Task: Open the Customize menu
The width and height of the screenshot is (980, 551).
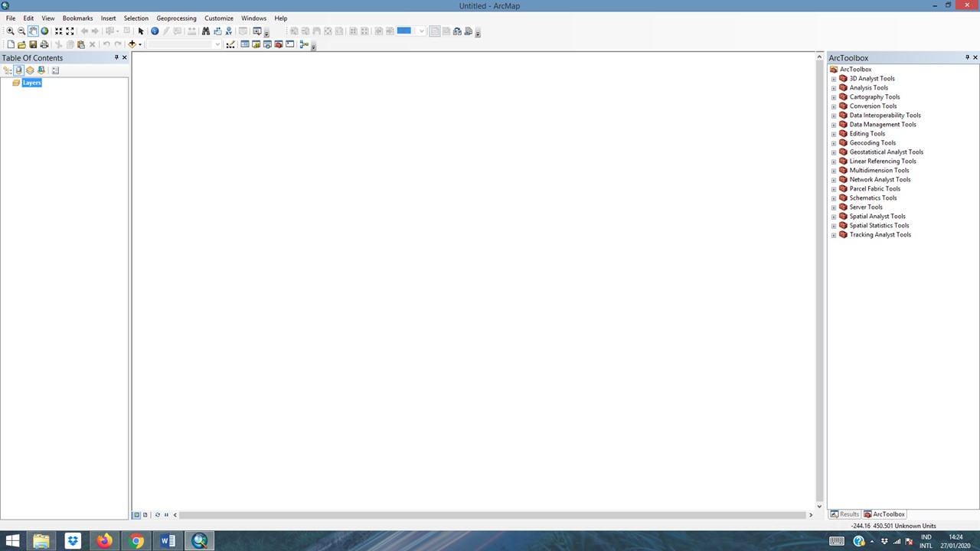Action: (219, 18)
